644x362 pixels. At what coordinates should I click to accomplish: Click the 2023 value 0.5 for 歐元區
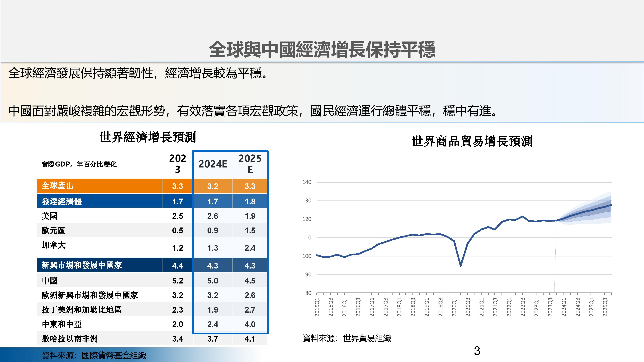177,230
